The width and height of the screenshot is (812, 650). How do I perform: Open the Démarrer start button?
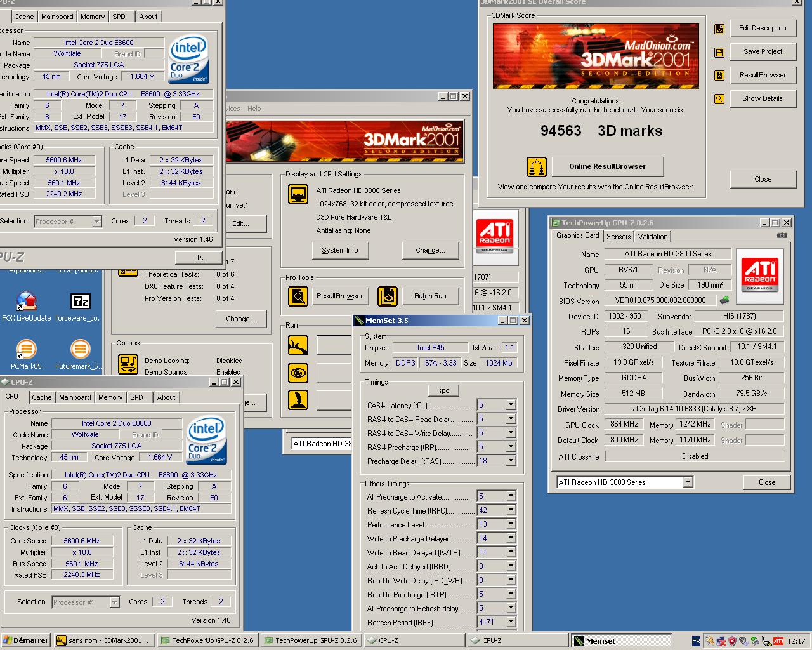click(x=25, y=640)
